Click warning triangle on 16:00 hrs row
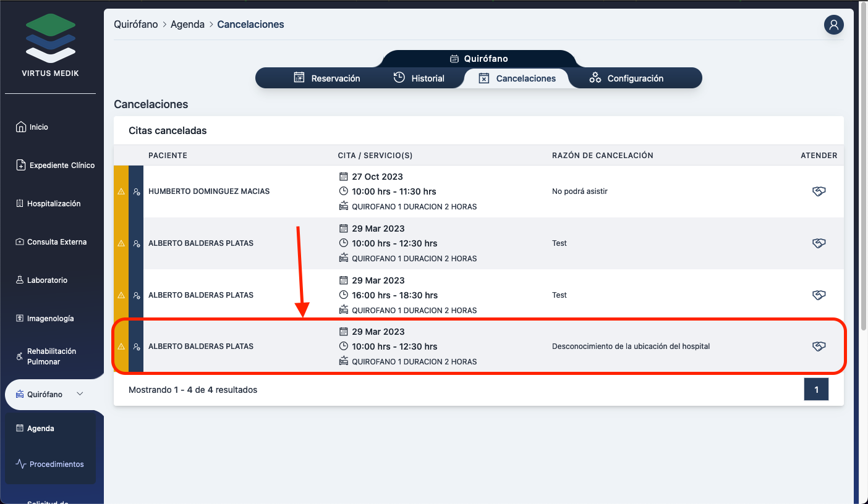Image resolution: width=868 pixels, height=504 pixels. tap(121, 295)
